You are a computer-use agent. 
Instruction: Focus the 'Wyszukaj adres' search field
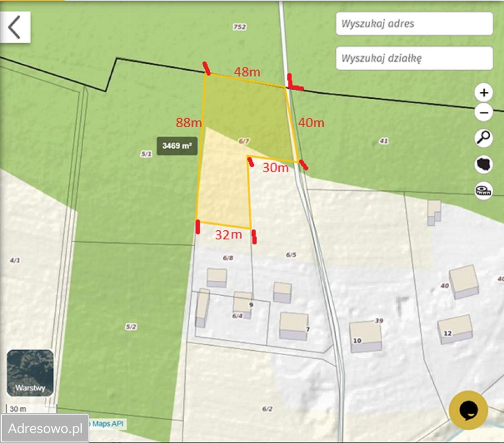pyautogui.click(x=414, y=24)
